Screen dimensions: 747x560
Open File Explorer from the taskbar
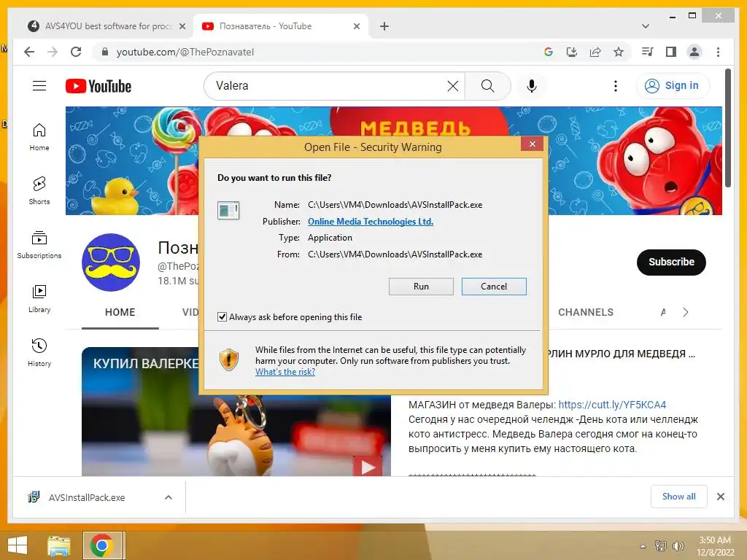coord(58,545)
